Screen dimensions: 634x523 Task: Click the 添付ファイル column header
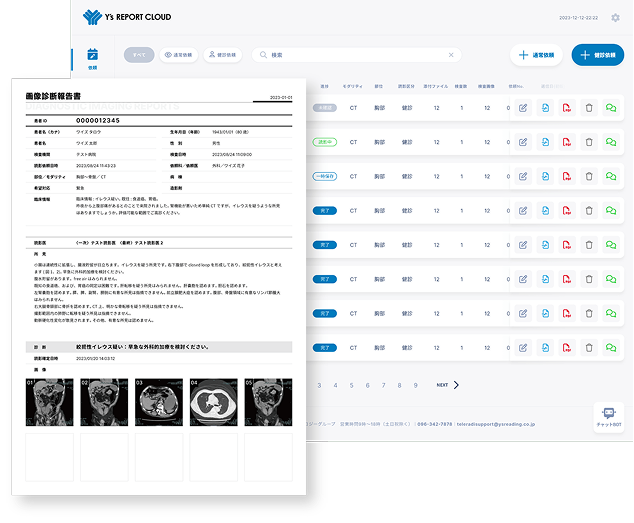click(x=435, y=86)
